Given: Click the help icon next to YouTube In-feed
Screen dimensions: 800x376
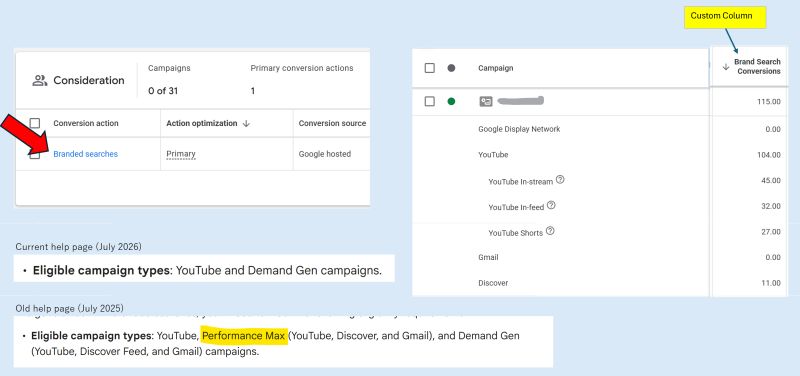Looking at the screenshot, I should point(551,206).
